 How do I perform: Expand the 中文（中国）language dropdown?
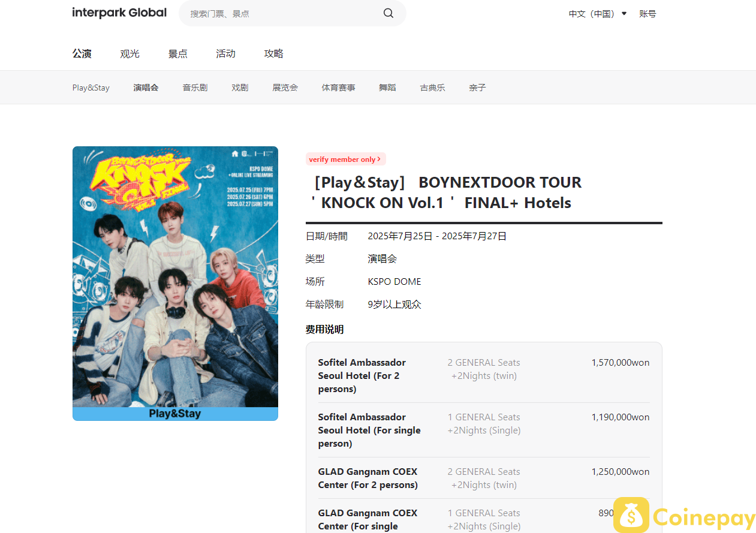(598, 14)
